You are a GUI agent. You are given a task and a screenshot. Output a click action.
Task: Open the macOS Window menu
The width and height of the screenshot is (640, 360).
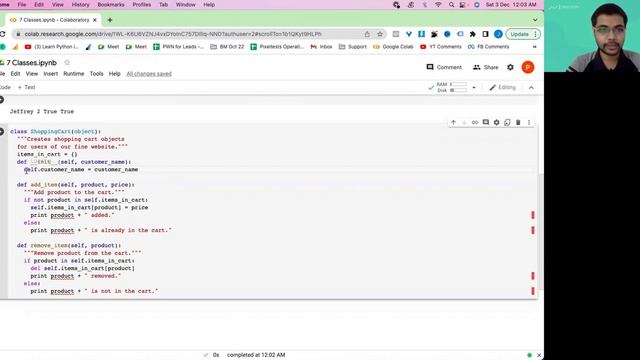(185, 5)
